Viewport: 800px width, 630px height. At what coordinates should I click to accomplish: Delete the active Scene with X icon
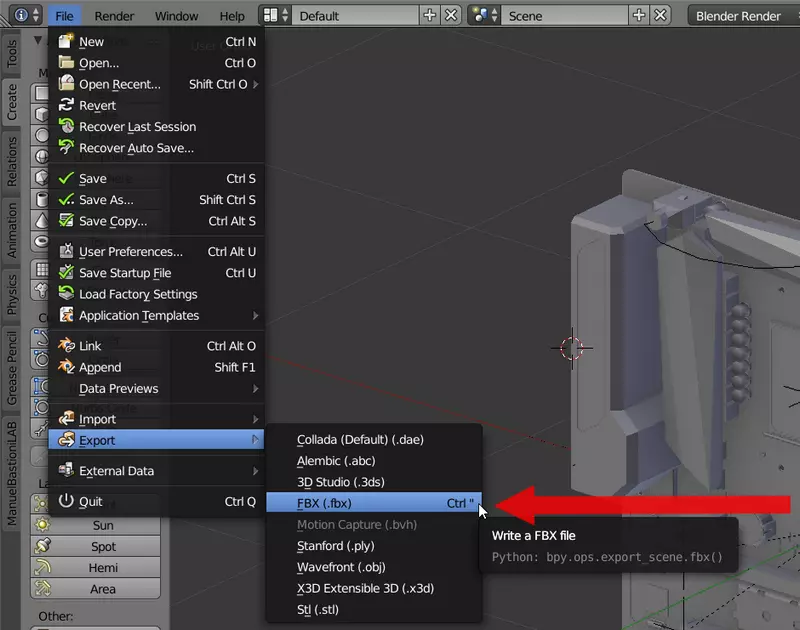point(662,16)
